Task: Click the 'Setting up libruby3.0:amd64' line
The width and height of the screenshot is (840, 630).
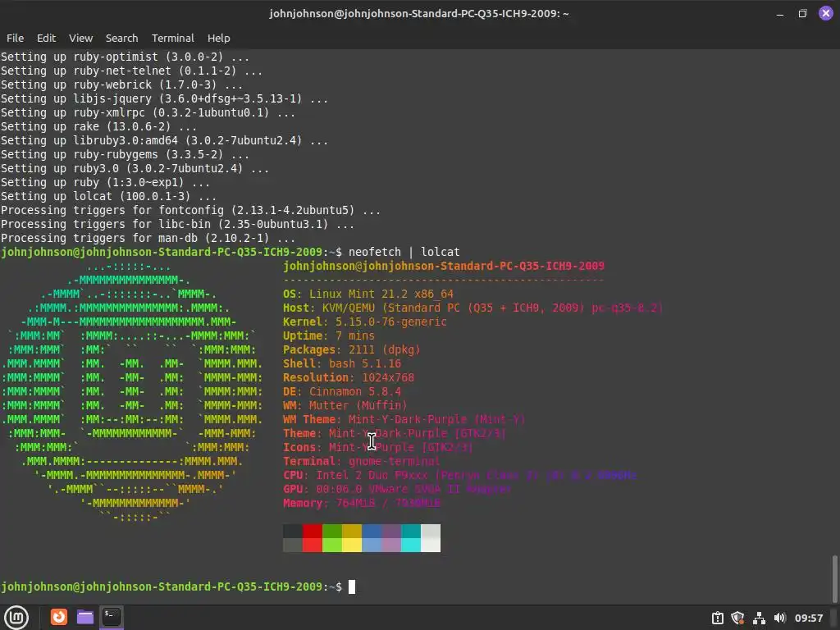Action: click(164, 140)
